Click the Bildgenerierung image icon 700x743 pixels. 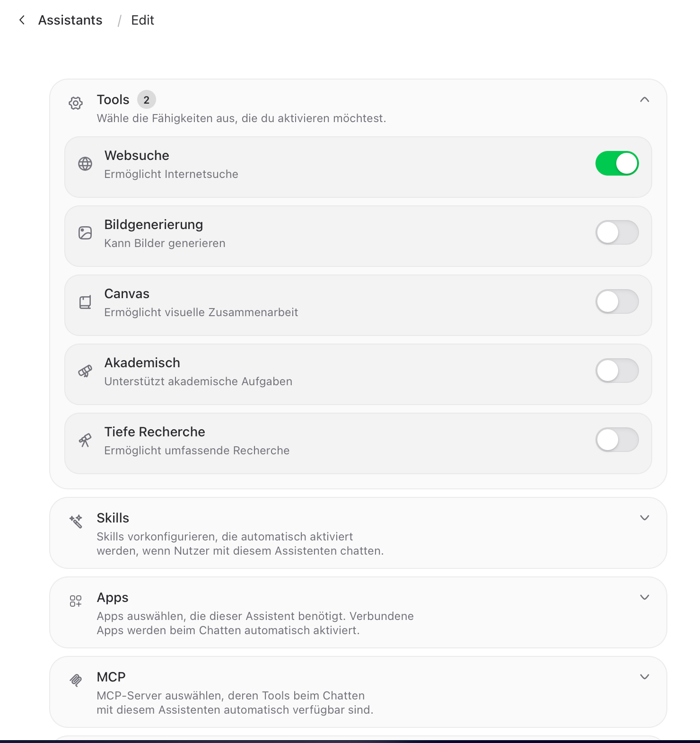pos(85,233)
